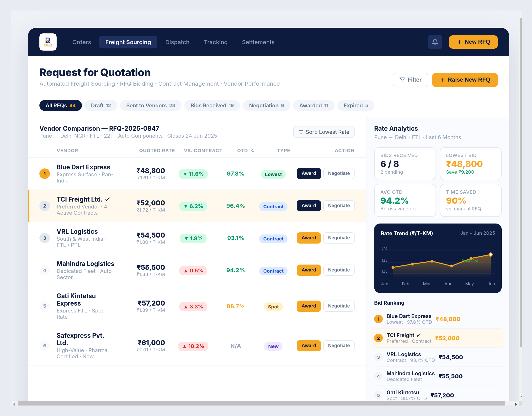Click rank 4 badge in Mahindra Logistics table row
Screen dimensions: 532x416
click(x=45, y=270)
